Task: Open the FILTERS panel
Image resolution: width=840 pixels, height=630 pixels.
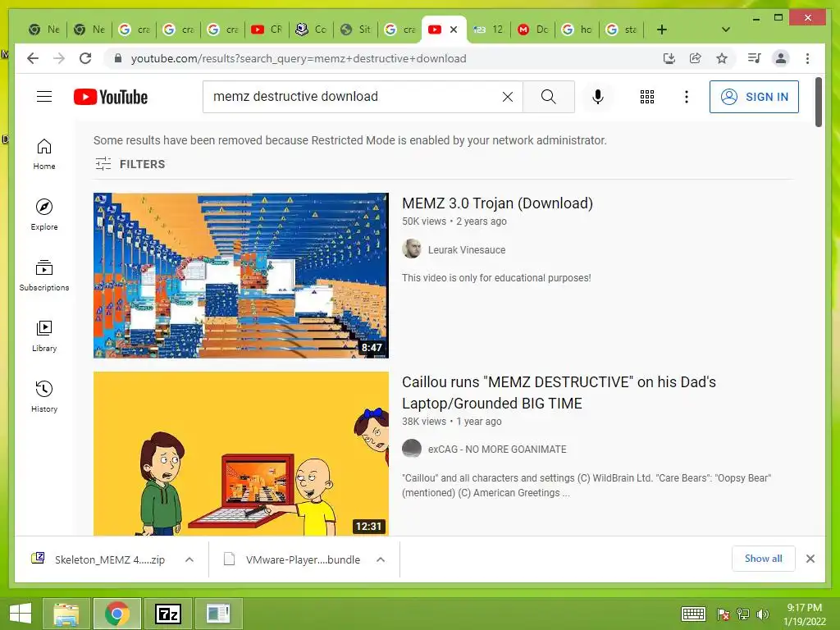Action: tap(130, 164)
